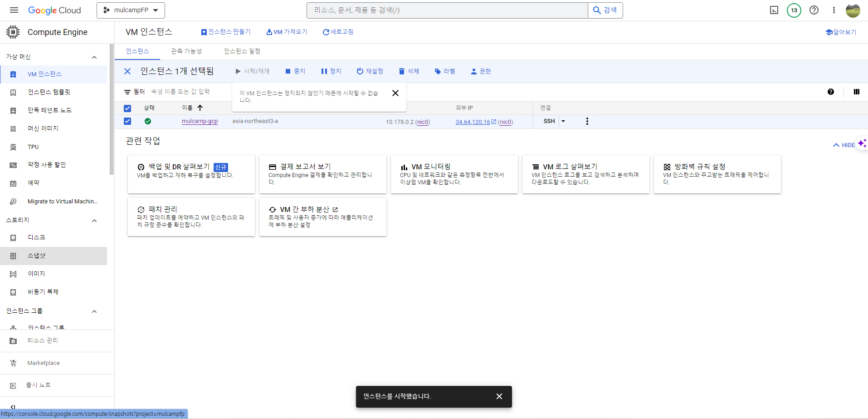This screenshot has width=868, height=419.
Task: Click the Start/Resume (시작/재개) button
Action: click(252, 71)
